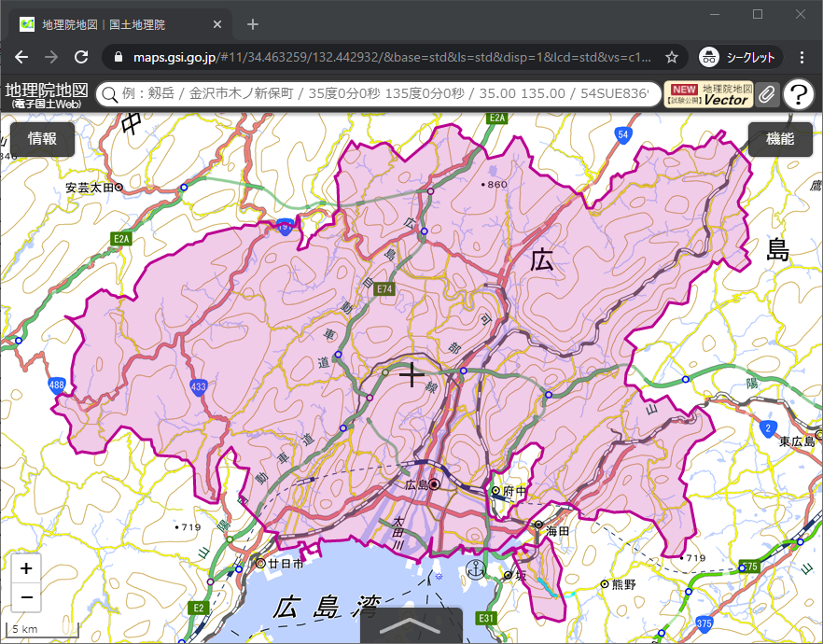View site lock security information
This screenshot has height=644, width=823.
coord(119,57)
